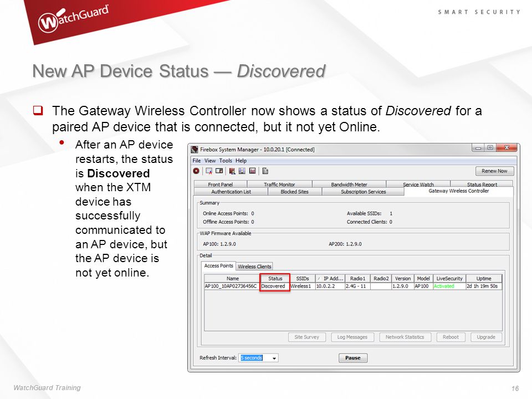Switch to the Front Panel tab
Image resolution: width=532 pixels, height=399 pixels.
[221, 184]
